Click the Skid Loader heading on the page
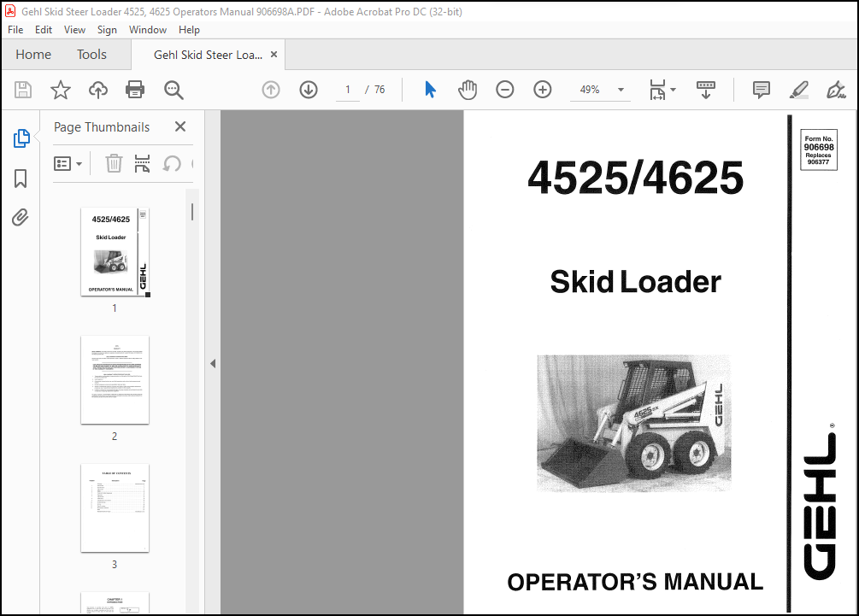This screenshot has height=616, width=859. point(635,281)
